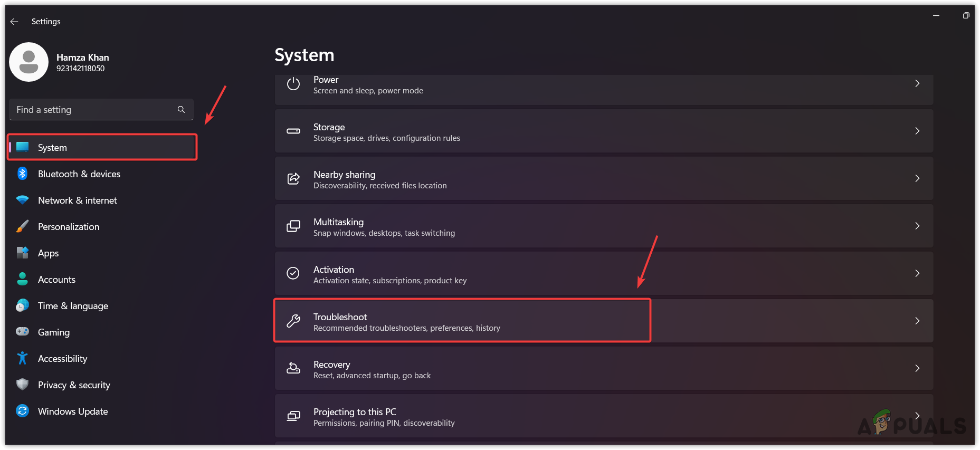The width and height of the screenshot is (980, 450).
Task: Click the user profile avatar picture
Action: [x=28, y=62]
